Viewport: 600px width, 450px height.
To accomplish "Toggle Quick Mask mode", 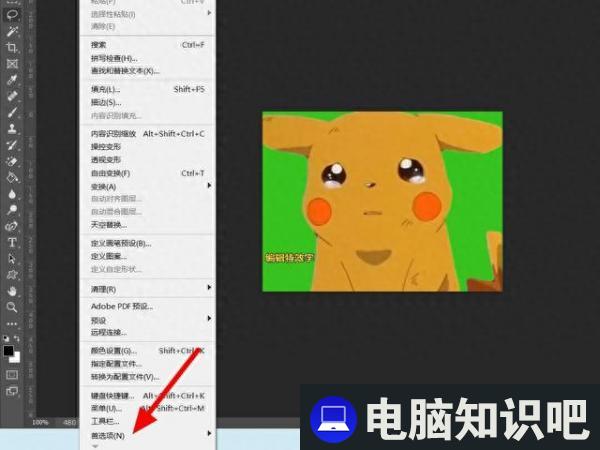I will (x=12, y=375).
